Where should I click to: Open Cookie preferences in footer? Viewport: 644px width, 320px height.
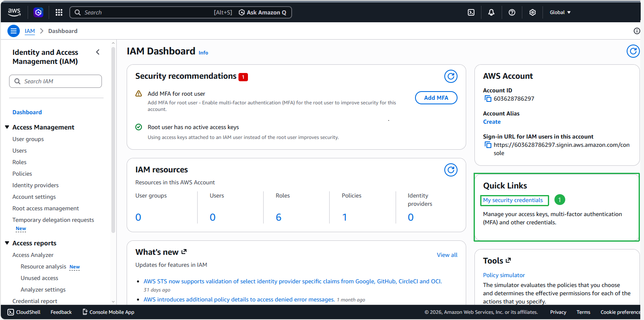coord(621,312)
